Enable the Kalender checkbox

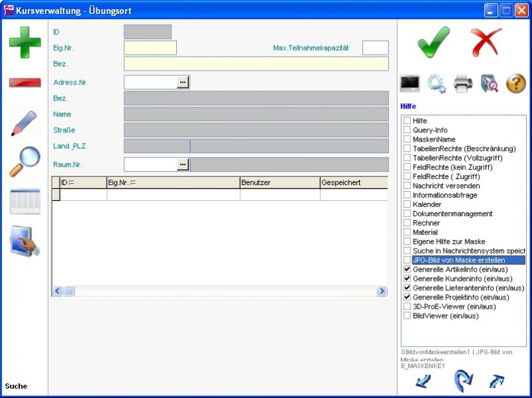pyautogui.click(x=407, y=204)
